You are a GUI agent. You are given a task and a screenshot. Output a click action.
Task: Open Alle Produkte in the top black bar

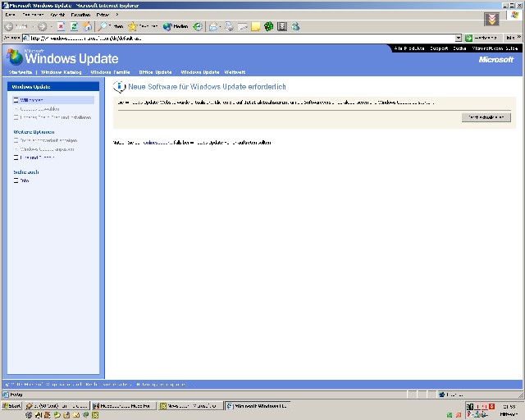coord(409,48)
